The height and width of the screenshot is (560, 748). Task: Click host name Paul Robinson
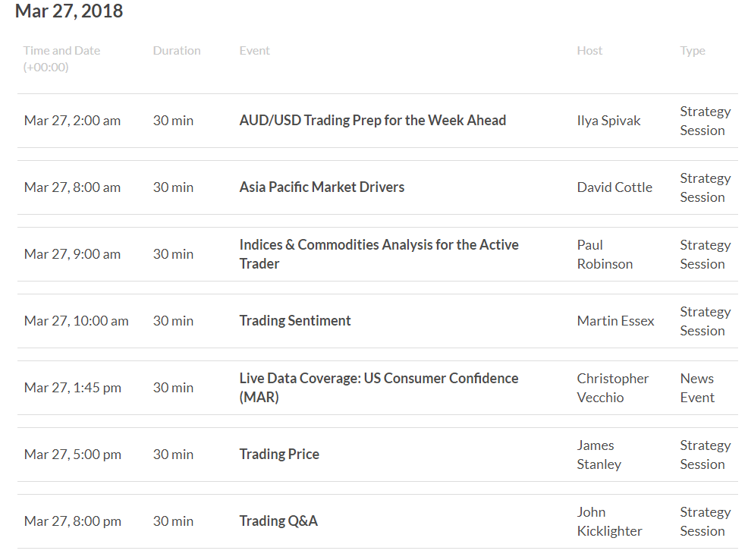pyautogui.click(x=605, y=254)
